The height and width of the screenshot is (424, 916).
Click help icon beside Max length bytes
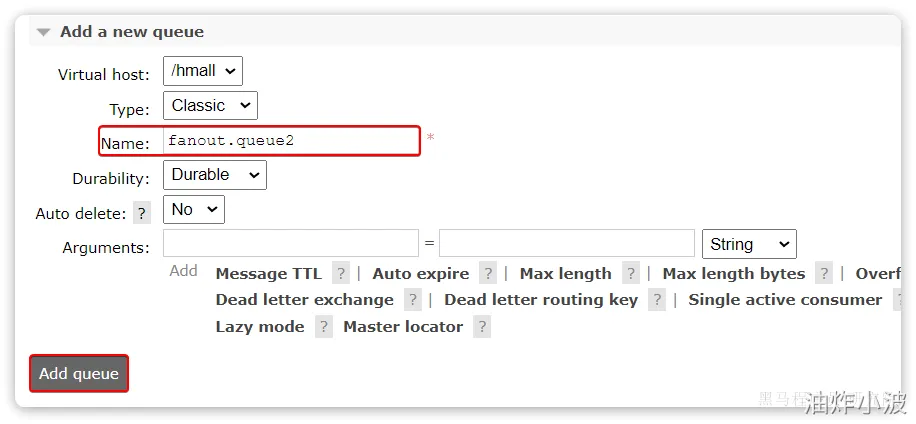[824, 274]
